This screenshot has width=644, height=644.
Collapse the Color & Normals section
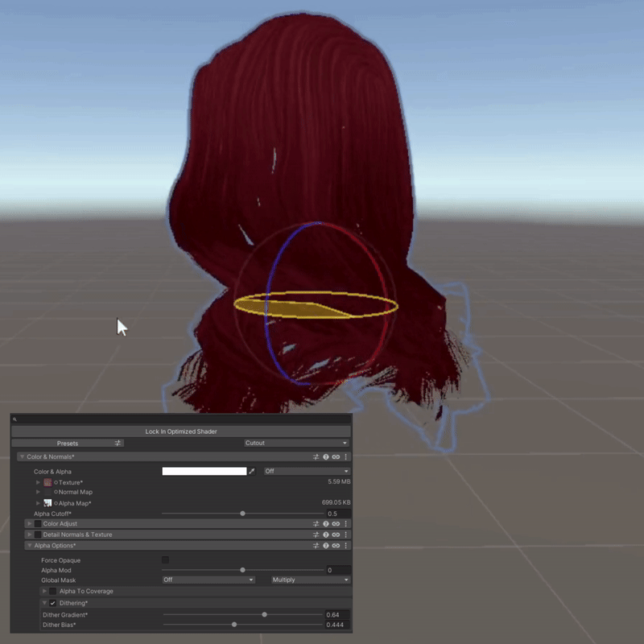21,457
